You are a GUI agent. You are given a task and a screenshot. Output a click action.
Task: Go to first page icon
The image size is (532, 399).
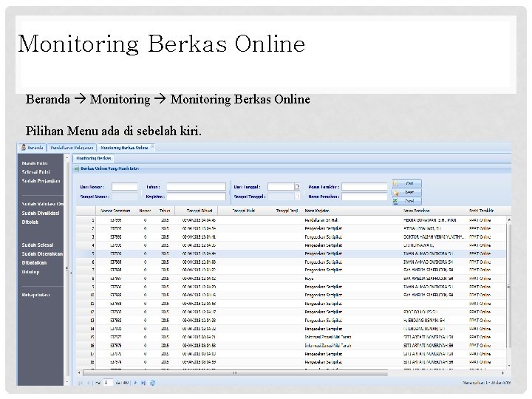81,383
